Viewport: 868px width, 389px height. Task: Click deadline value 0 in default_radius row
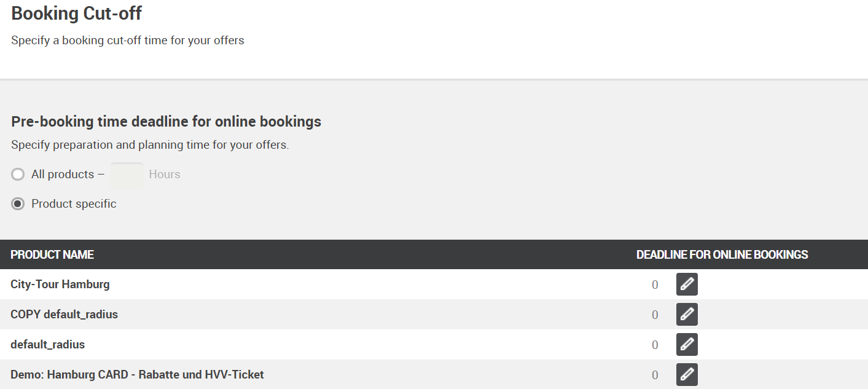[655, 345]
